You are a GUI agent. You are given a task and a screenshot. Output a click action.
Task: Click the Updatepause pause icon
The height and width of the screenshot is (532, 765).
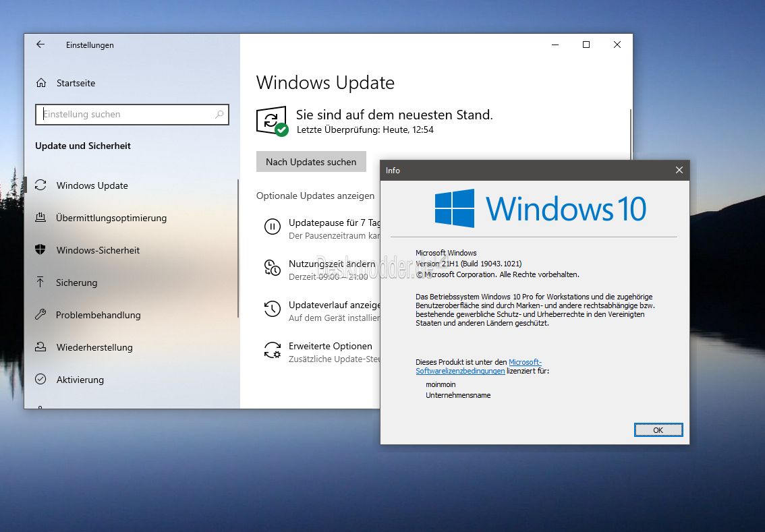273,227
